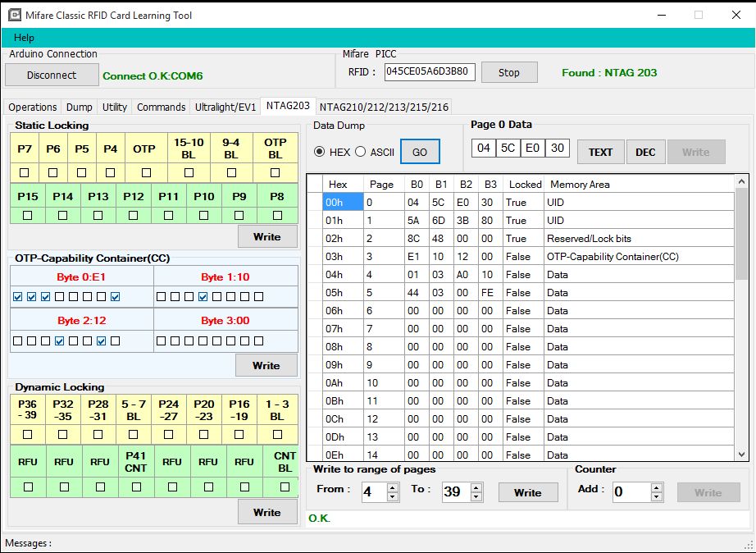
Task: Click the Stop scanning button
Action: tap(509, 72)
